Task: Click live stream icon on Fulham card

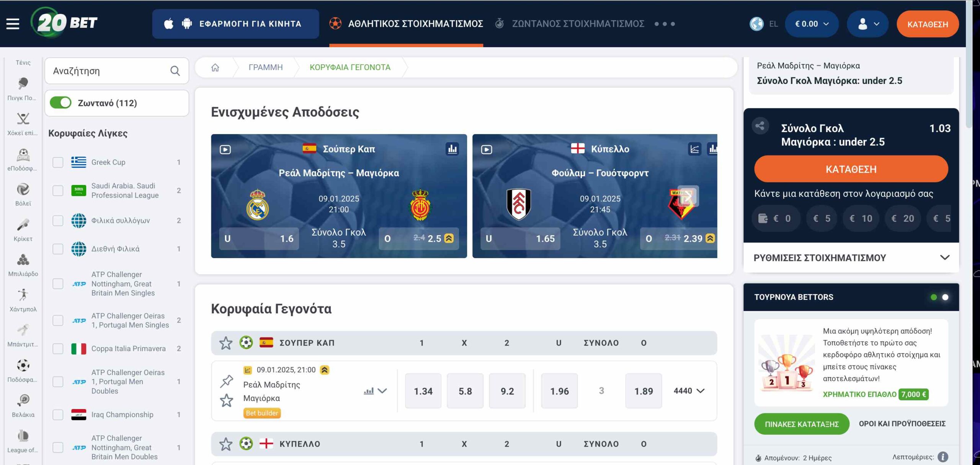Action: [487, 149]
